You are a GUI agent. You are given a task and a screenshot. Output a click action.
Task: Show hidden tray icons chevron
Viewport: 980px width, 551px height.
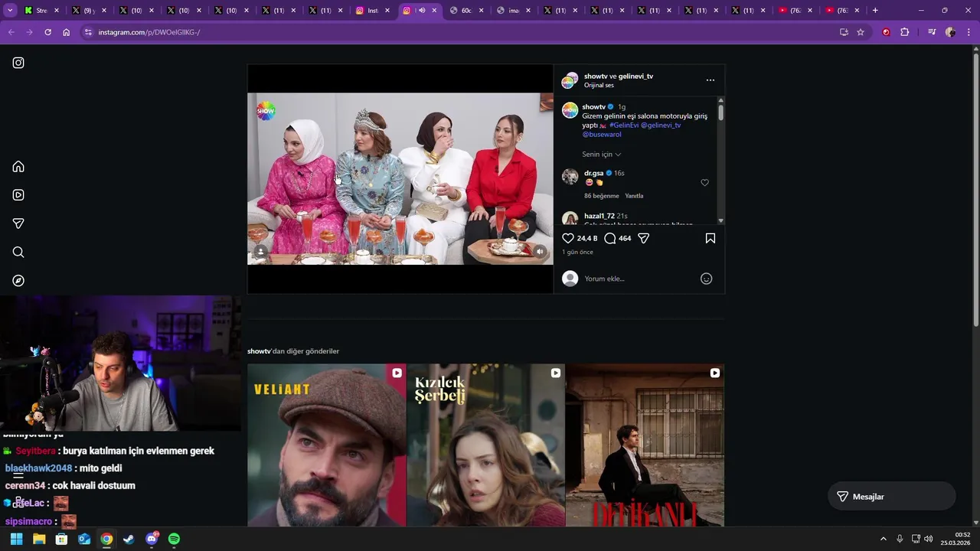pos(884,540)
